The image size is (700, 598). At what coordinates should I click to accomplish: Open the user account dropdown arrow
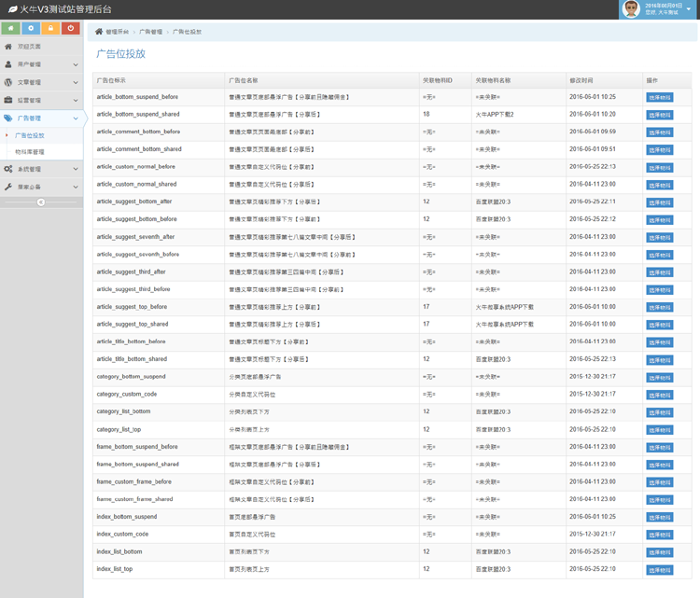(691, 9)
